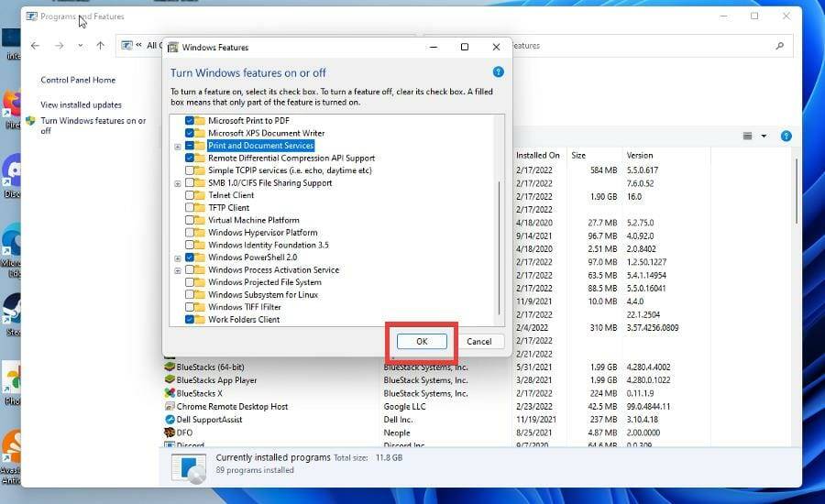The width and height of the screenshot is (825, 504).
Task: Expand Print and Document Services node
Action: 178,147
